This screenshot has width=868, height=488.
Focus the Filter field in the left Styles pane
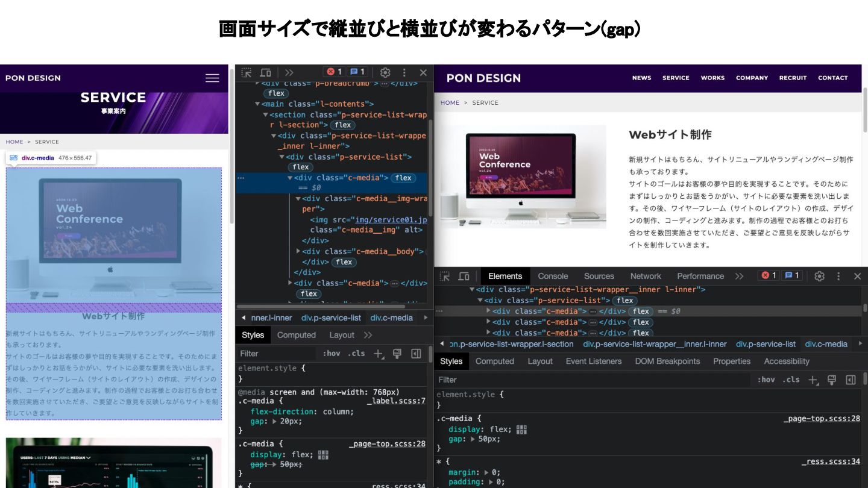pos(276,354)
